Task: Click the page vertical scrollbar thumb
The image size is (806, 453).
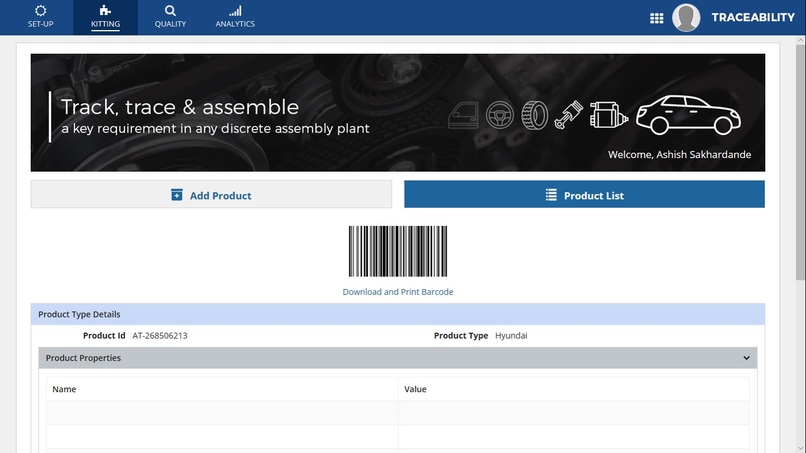Action: pyautogui.click(x=800, y=162)
